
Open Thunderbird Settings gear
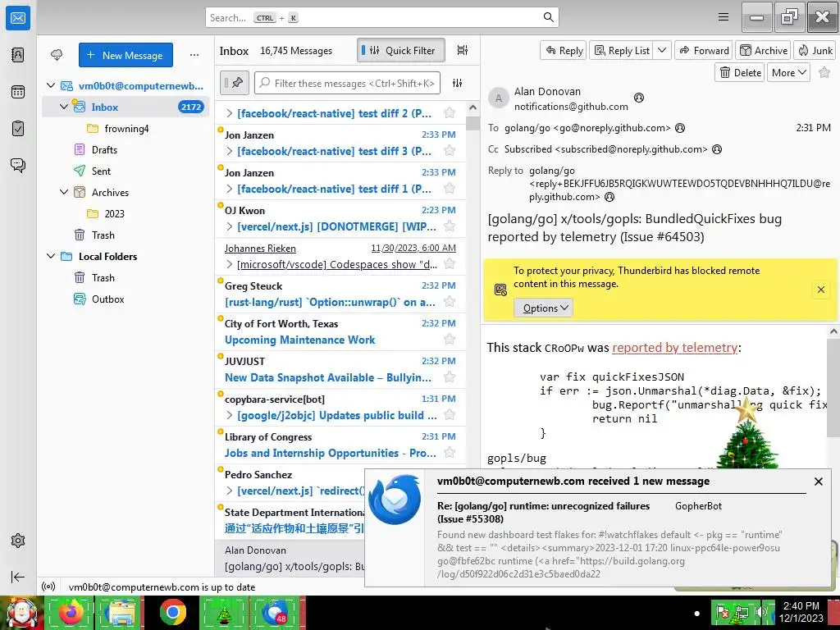click(18, 541)
